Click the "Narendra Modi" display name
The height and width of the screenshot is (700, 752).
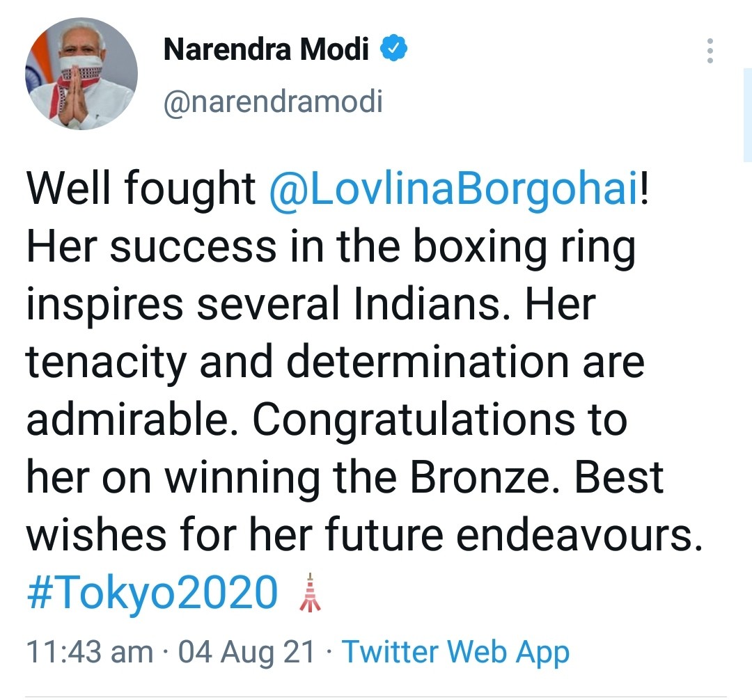(266, 50)
